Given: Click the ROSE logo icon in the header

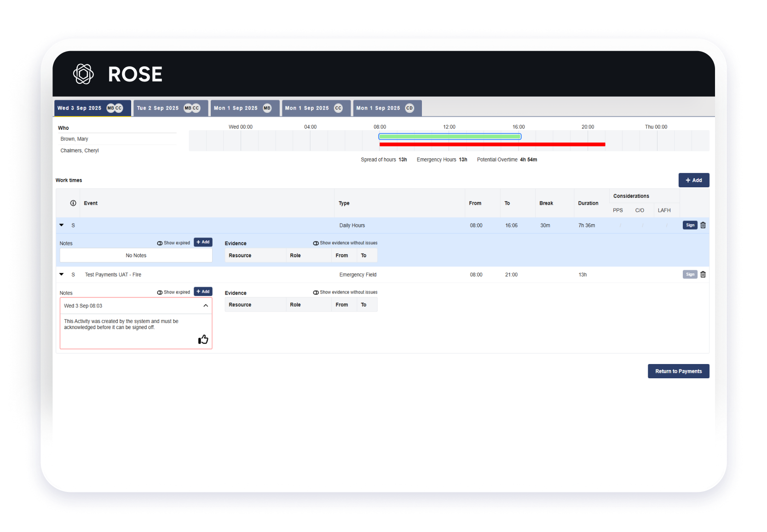Looking at the screenshot, I should (83, 74).
